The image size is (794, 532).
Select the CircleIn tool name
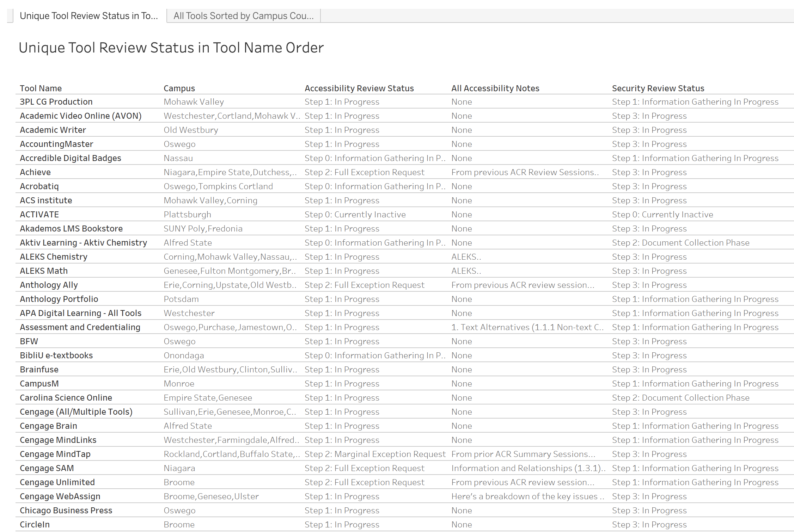(x=35, y=525)
